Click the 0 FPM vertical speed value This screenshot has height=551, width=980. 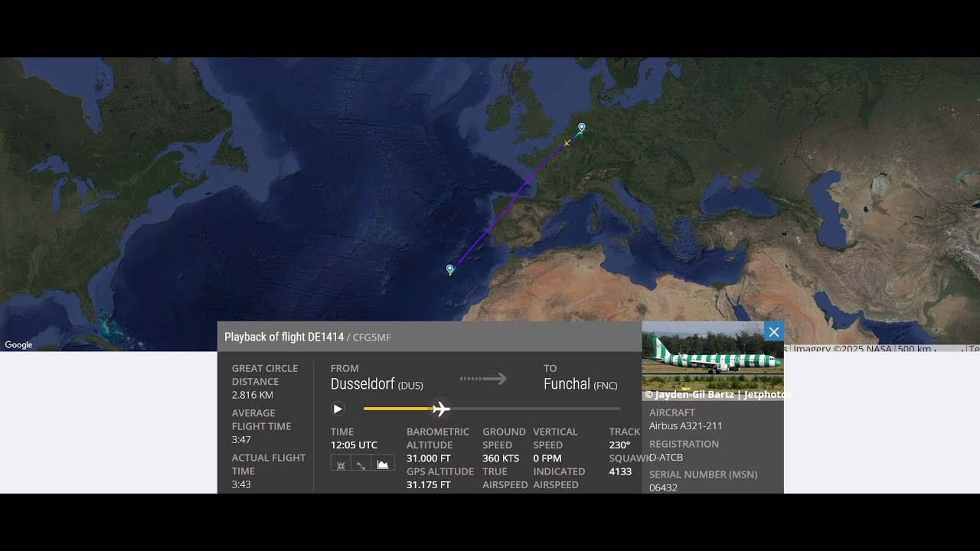click(547, 458)
